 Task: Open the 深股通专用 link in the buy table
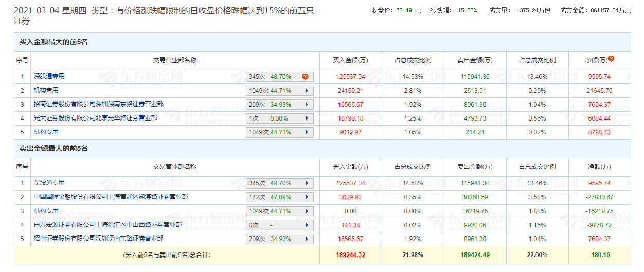[x=49, y=76]
